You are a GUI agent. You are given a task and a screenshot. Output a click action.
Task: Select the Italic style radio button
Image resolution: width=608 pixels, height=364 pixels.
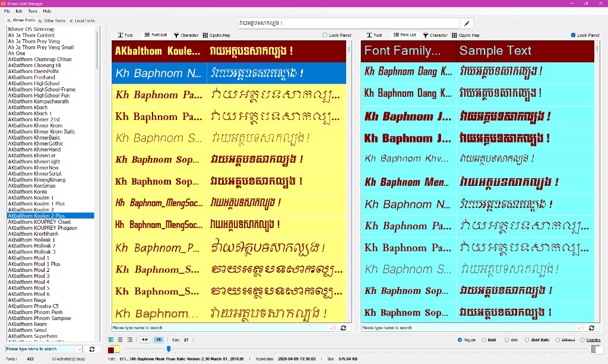point(506,340)
